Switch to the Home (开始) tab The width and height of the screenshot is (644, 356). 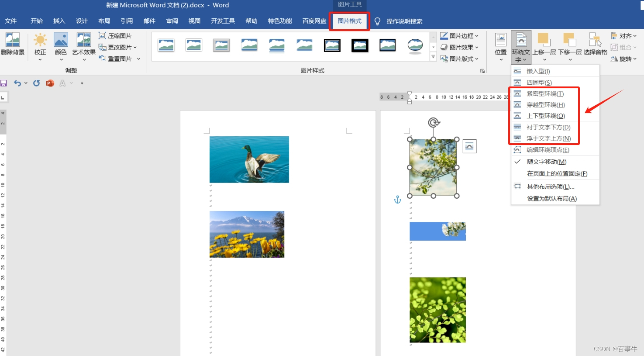tap(37, 21)
